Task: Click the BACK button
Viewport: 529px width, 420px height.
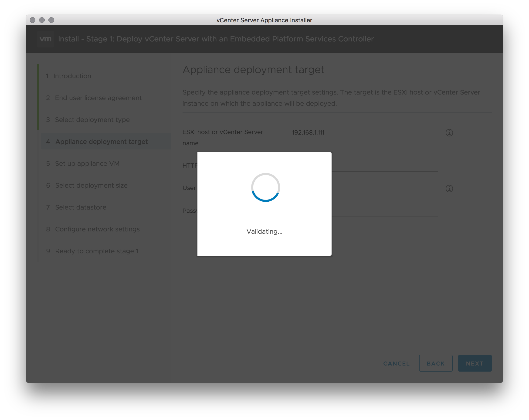Action: coord(436,363)
